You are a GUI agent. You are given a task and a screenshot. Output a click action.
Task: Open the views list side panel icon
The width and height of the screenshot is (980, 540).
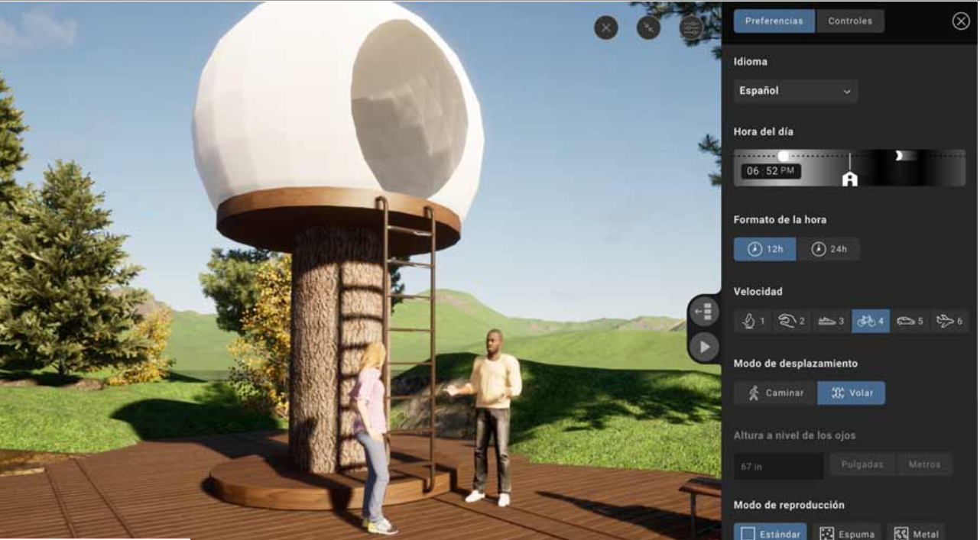704,311
